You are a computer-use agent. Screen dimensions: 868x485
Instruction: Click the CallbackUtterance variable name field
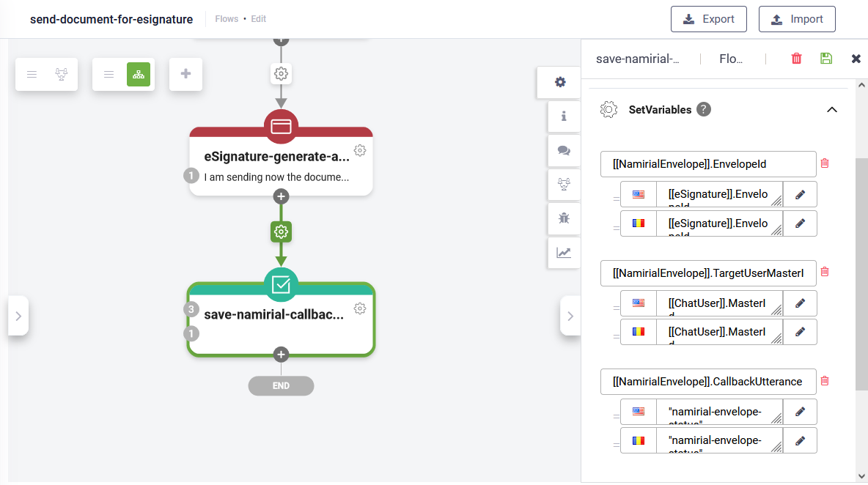(707, 381)
